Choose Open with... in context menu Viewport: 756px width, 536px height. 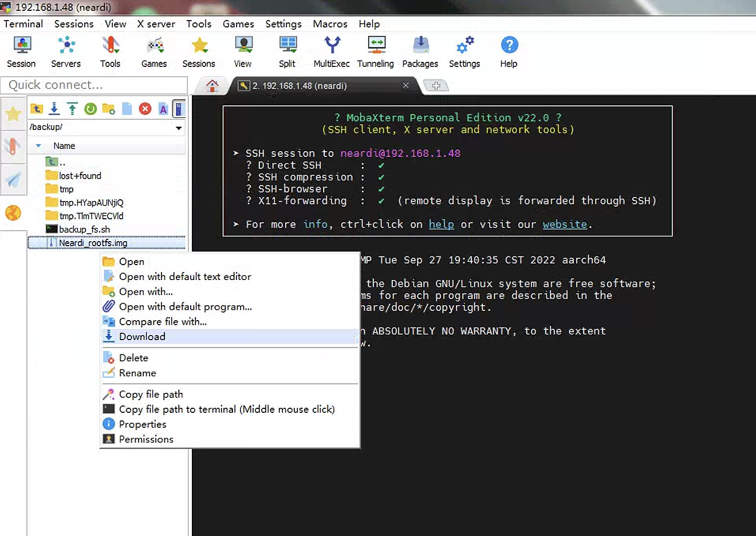click(x=230, y=291)
